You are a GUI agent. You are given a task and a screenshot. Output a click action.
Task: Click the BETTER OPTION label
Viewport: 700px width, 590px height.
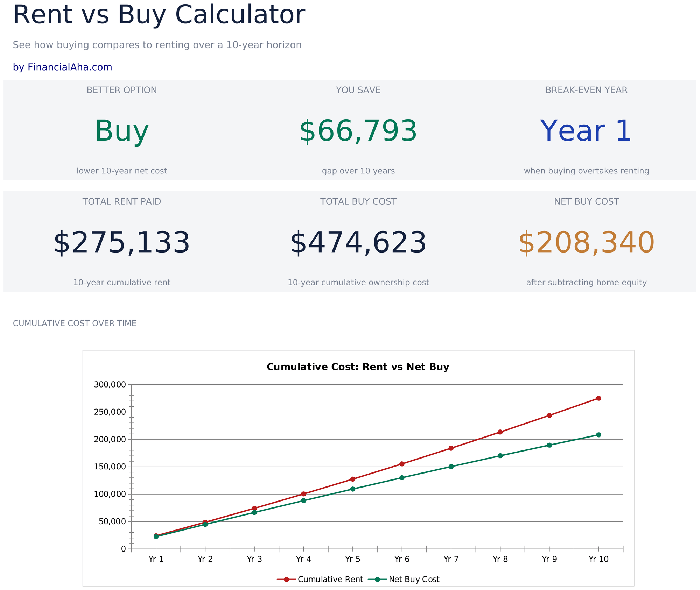[122, 90]
